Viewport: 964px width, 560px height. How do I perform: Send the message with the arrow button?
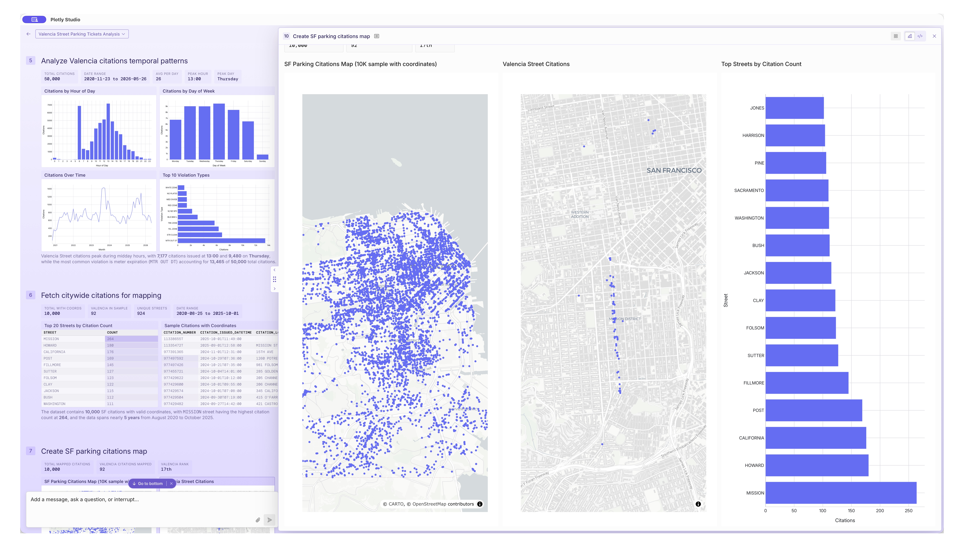(270, 520)
